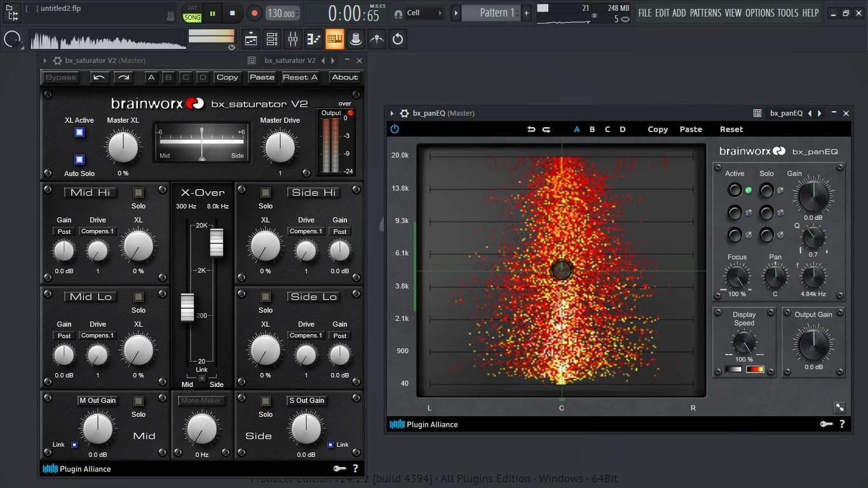Screen dimensions: 868x488
Task: Open bx_panEQ preset grid icon
Action: (757, 113)
